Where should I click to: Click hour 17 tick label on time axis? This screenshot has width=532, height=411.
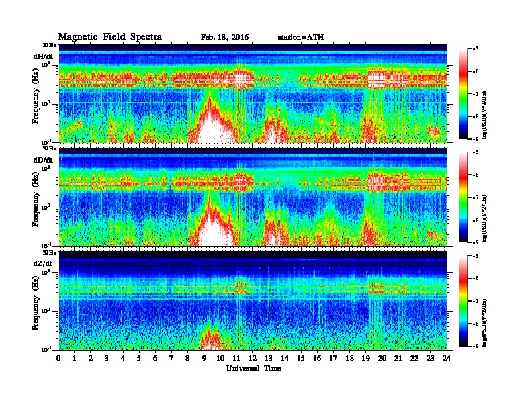click(x=333, y=358)
